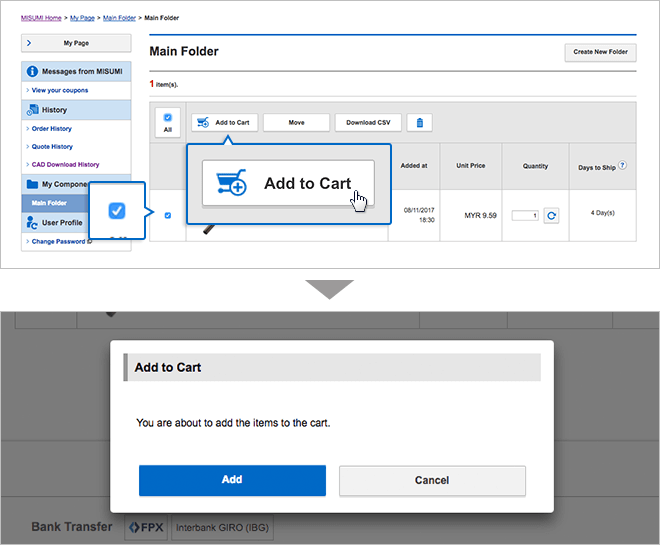This screenshot has height=545, width=660.
Task: Click Cancel in Add to Cart dialog
Action: click(432, 480)
